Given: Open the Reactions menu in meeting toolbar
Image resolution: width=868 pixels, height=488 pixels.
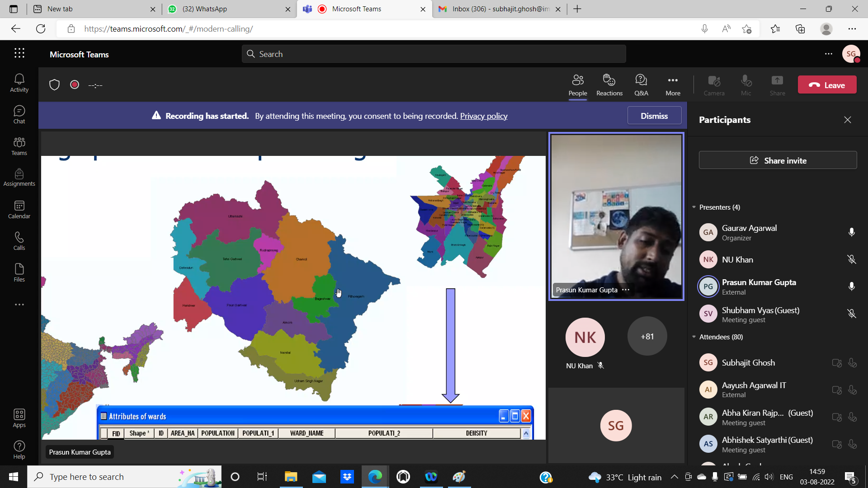Looking at the screenshot, I should (x=609, y=85).
